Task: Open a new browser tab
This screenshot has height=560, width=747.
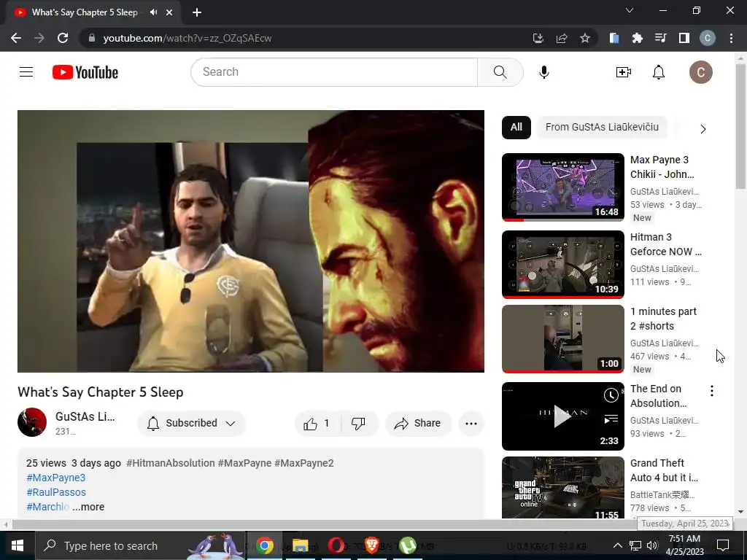Action: [x=197, y=12]
